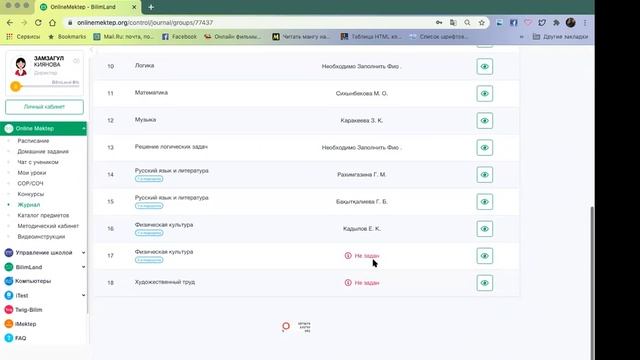This screenshot has width=640, height=360.
Task: Click the subgroup badge in row 14
Action: tap(149, 179)
